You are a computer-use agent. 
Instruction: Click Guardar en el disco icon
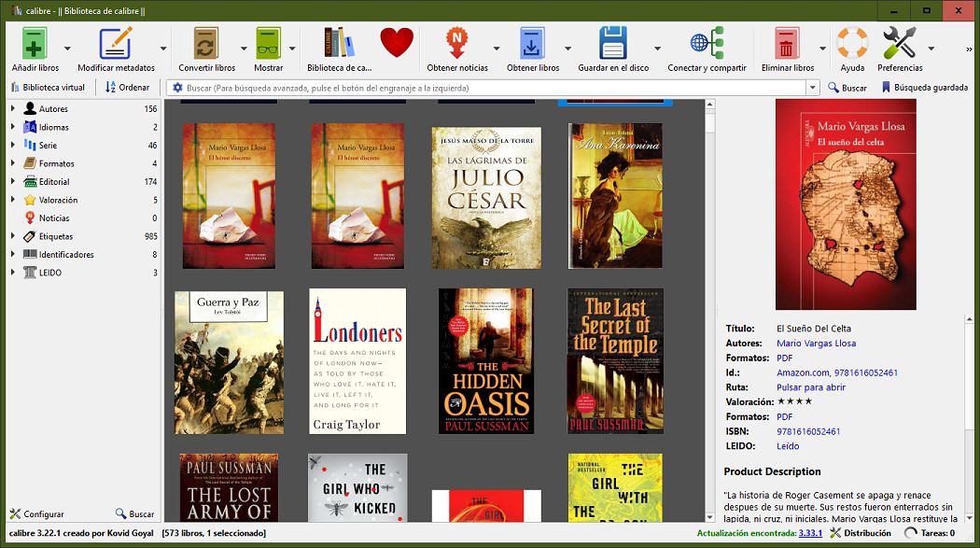(612, 43)
